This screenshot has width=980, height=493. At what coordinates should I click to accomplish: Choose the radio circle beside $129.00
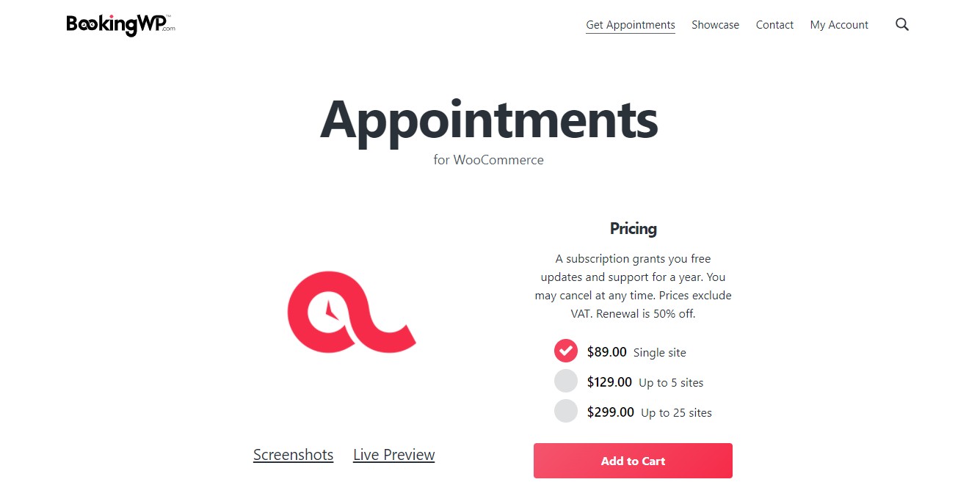pos(566,381)
